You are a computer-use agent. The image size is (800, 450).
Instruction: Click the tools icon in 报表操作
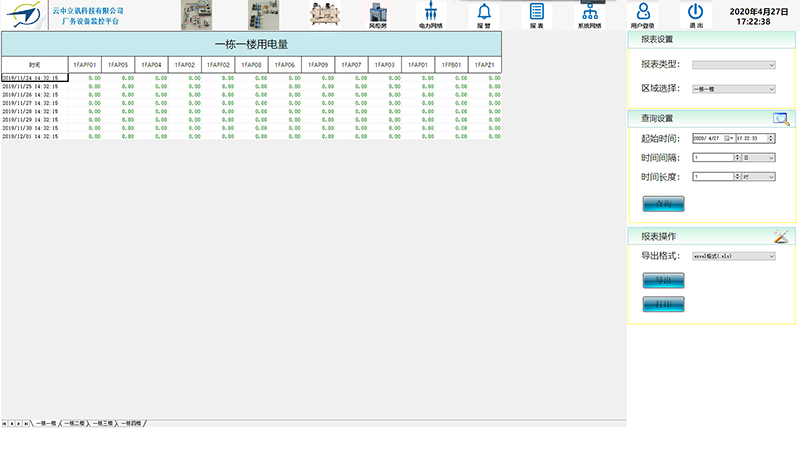pyautogui.click(x=781, y=237)
